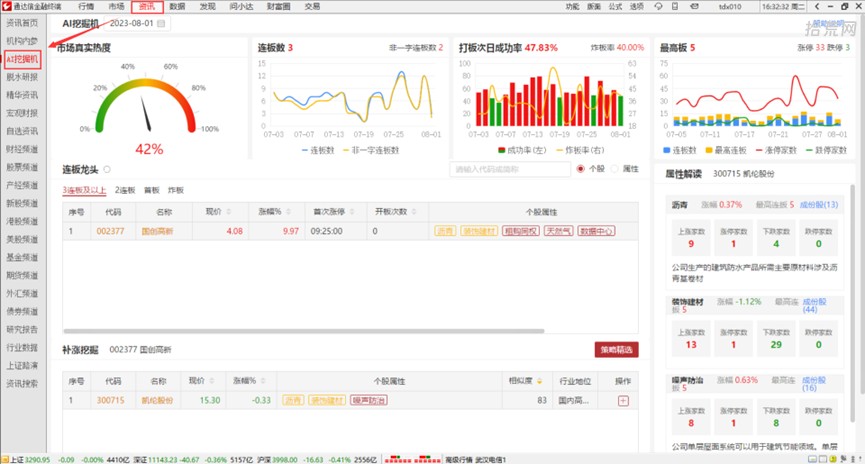Click the 噪声防治 tag in 300715 row
Viewport: 865px width, 464px height.
[369, 400]
